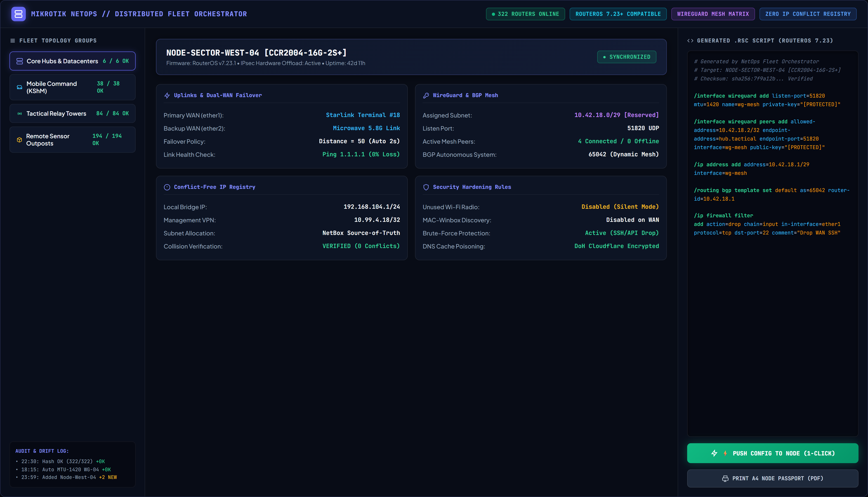Image resolution: width=868 pixels, height=497 pixels.
Task: Open the Tactical Relay Towers group
Action: 72,114
